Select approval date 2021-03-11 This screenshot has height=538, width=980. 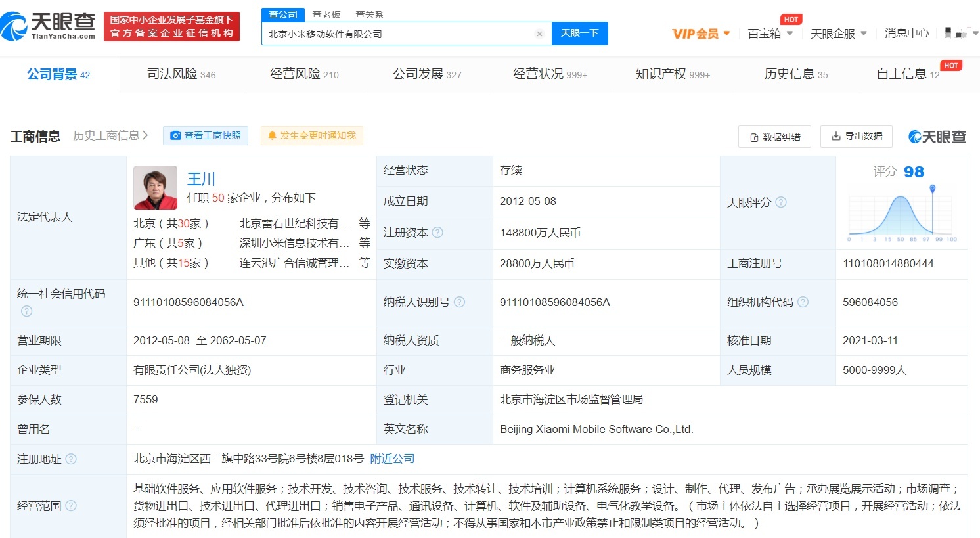tap(870, 340)
